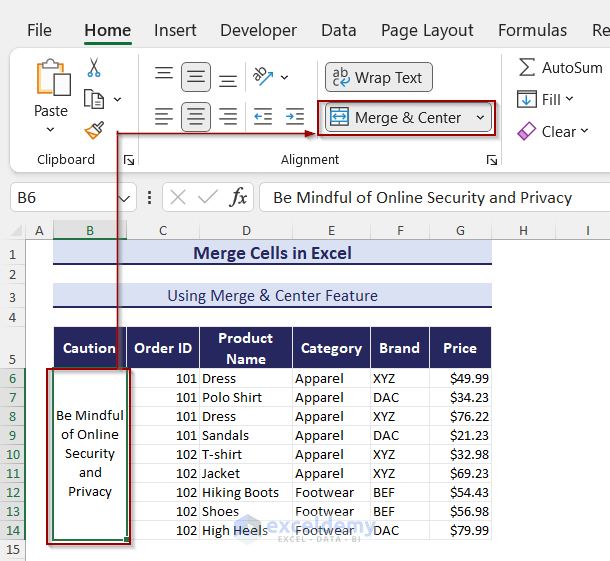Screen dimensions: 610x561
Task: Select column D header
Action: point(246,230)
